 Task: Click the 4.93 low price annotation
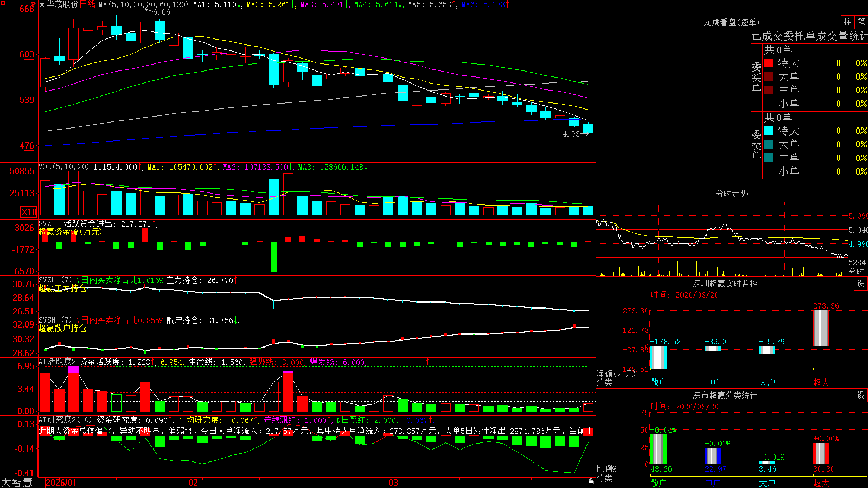[571, 134]
